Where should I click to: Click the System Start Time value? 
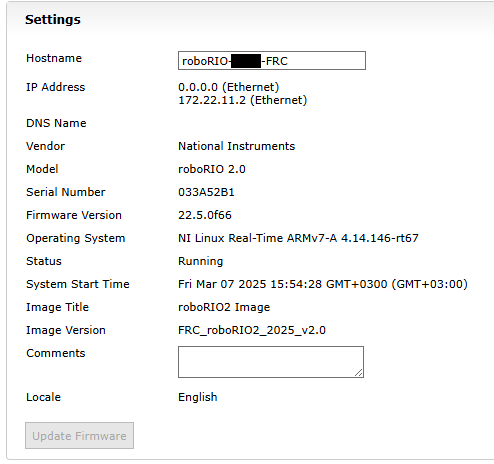(323, 284)
